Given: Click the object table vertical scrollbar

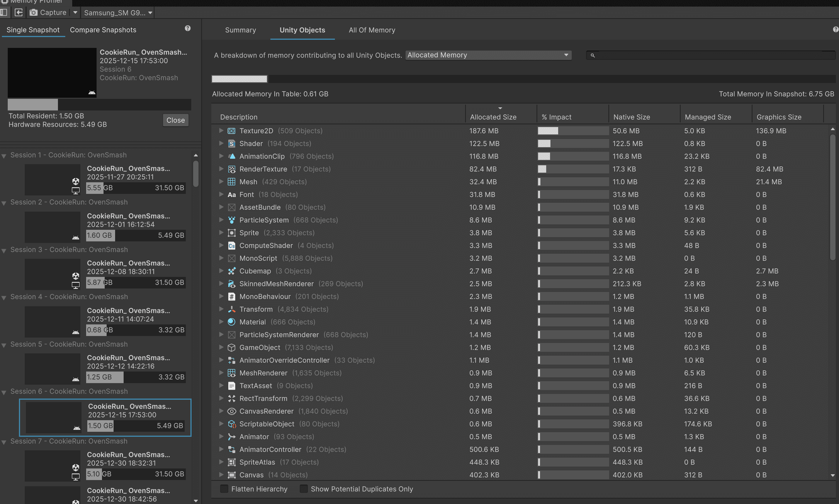Looking at the screenshot, I should pyautogui.click(x=832, y=197).
